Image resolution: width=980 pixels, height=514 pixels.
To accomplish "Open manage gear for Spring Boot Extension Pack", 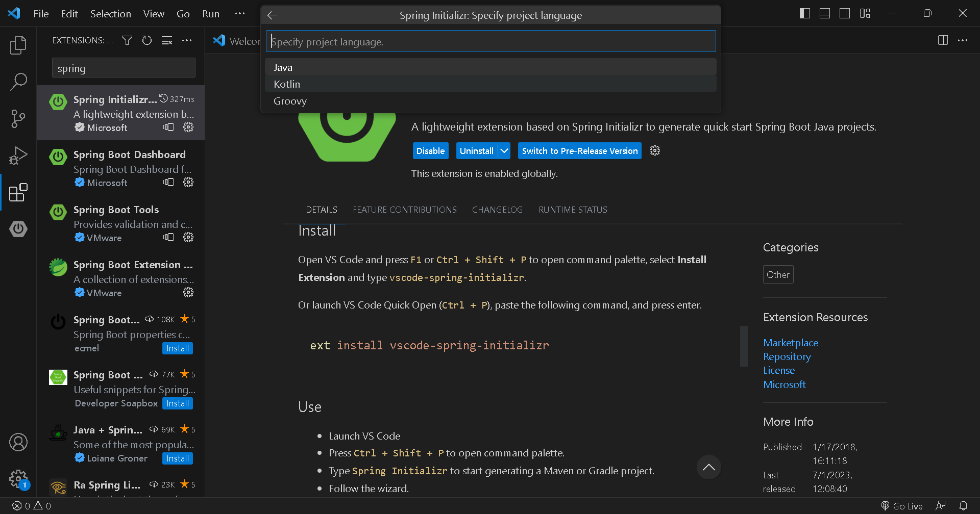I will click(188, 292).
